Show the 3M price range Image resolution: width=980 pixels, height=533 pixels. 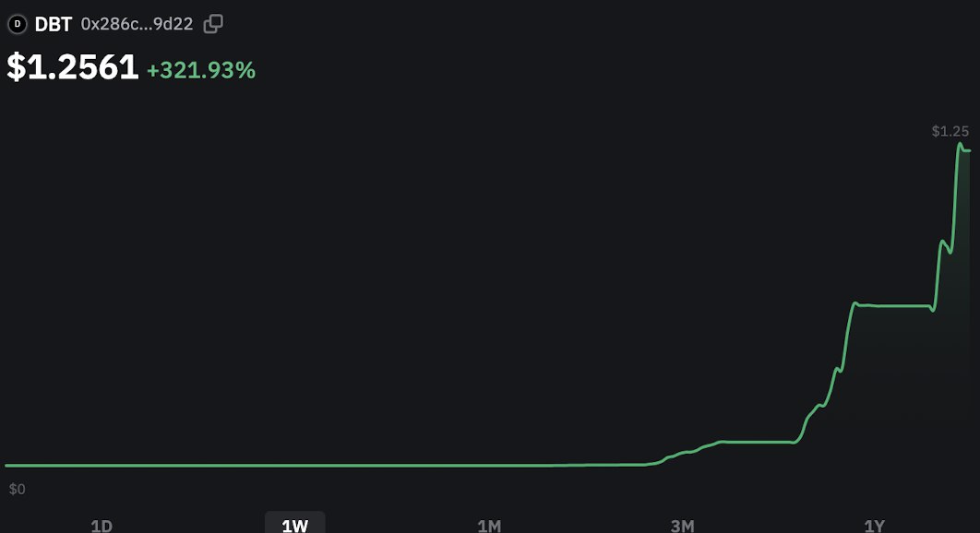pos(682,525)
